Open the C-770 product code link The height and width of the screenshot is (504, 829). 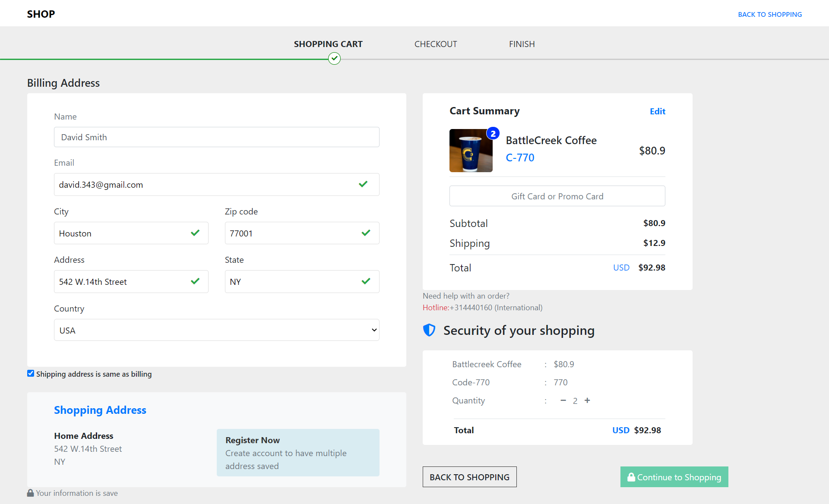tap(520, 157)
